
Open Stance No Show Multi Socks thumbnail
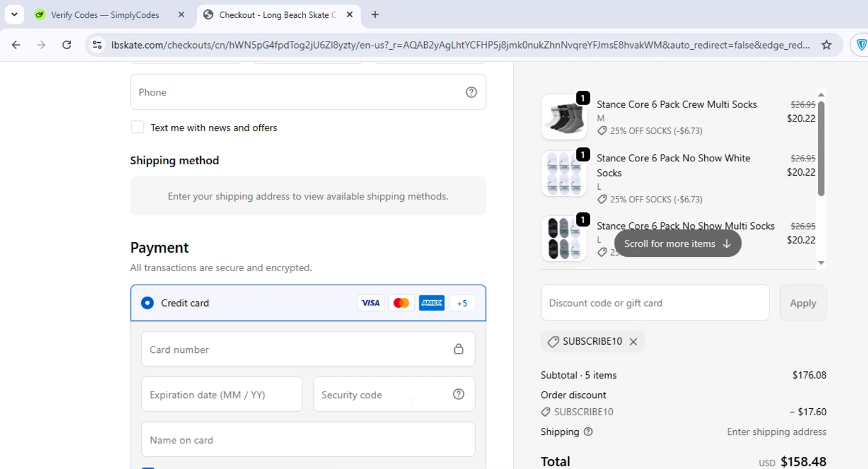[564, 238]
